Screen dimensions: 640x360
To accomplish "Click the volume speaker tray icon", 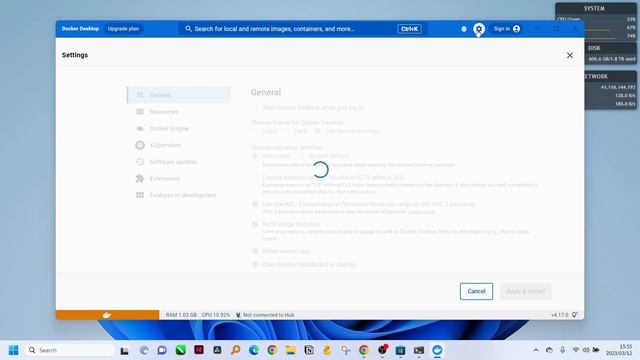I will pos(586,350).
